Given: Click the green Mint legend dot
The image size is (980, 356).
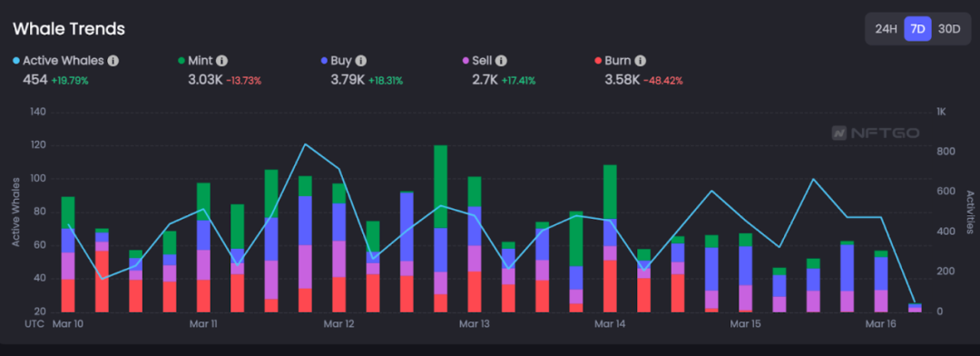Looking at the screenshot, I should click(x=181, y=61).
